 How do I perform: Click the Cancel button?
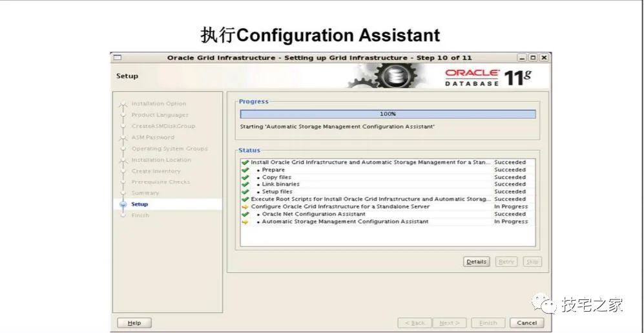[x=527, y=323]
